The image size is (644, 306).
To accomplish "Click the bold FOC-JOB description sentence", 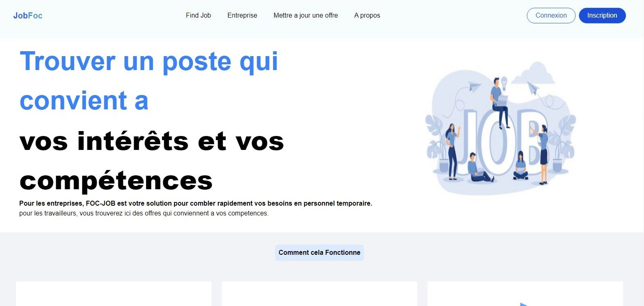I will pyautogui.click(x=195, y=204).
